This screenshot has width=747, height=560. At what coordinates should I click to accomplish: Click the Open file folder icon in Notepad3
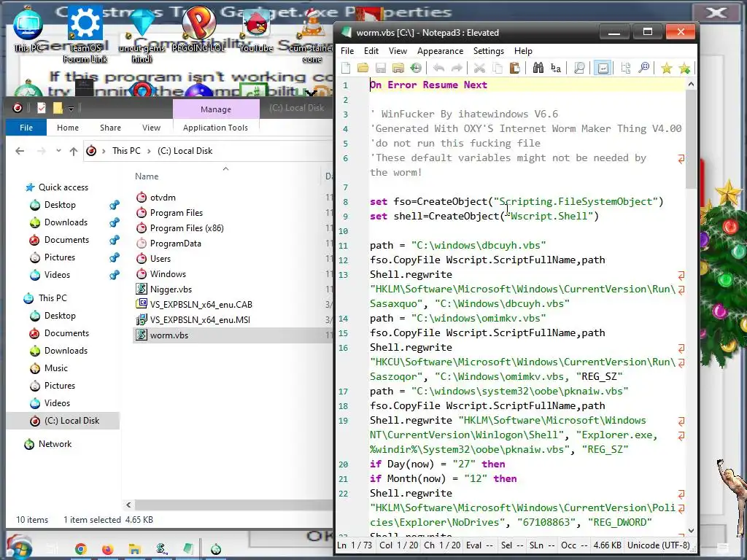pos(363,68)
